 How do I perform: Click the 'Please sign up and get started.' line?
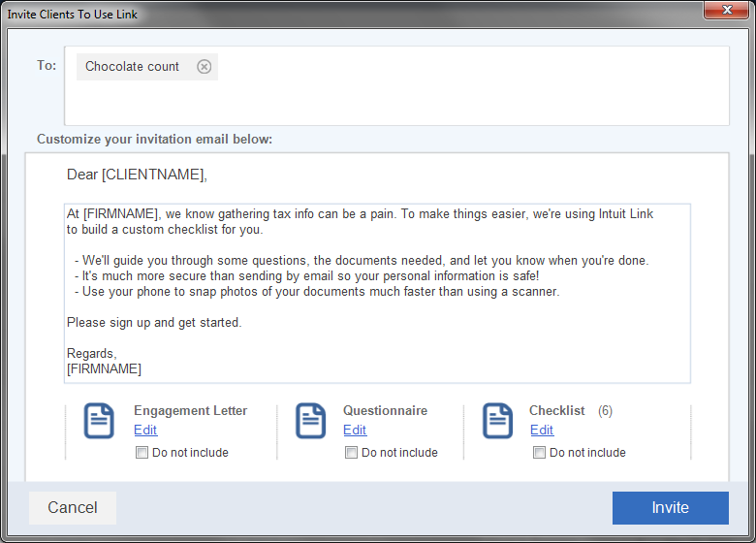point(154,322)
